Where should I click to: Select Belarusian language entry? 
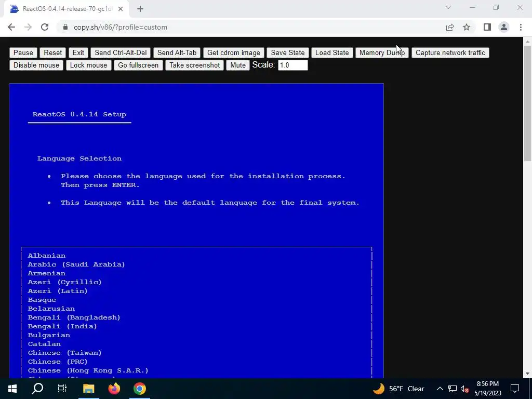51,309
